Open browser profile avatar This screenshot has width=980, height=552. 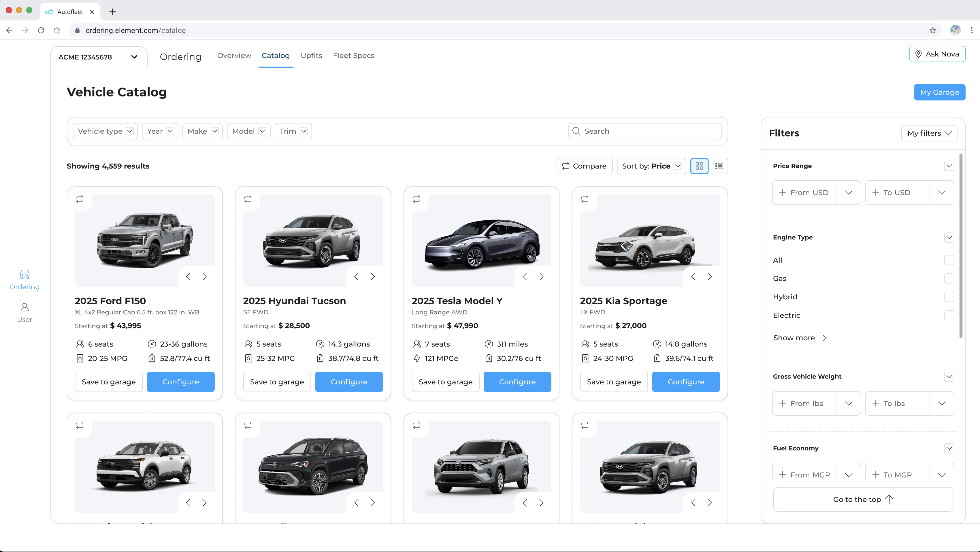[955, 30]
